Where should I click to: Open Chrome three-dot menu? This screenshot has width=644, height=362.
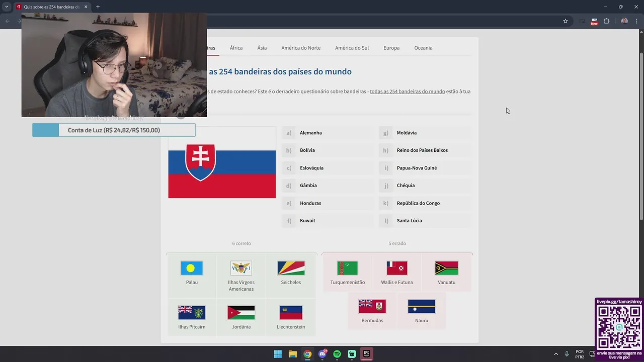click(x=636, y=21)
